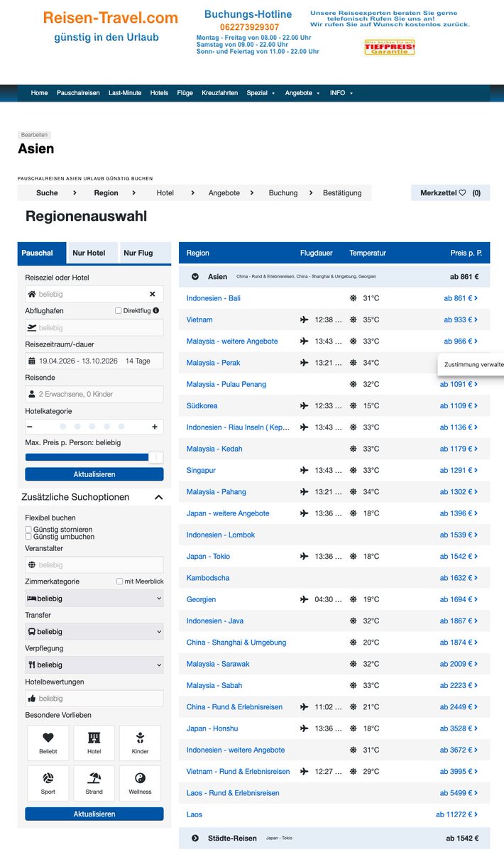Open Kreuzfahrten in the navigation bar
This screenshot has height=852, width=504.
click(x=220, y=93)
